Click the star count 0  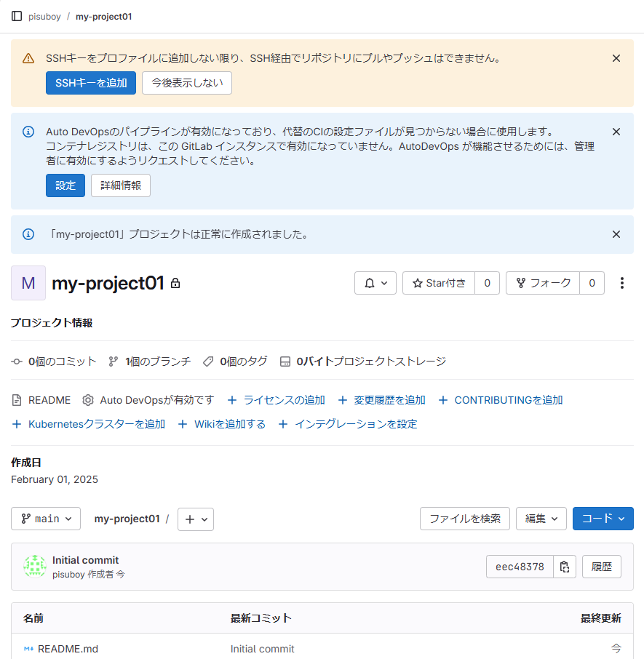coord(488,283)
